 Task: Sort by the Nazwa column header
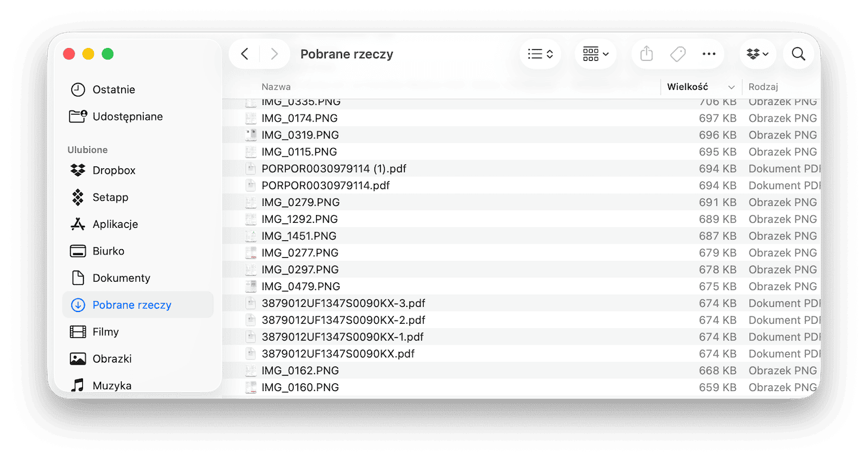coord(276,87)
